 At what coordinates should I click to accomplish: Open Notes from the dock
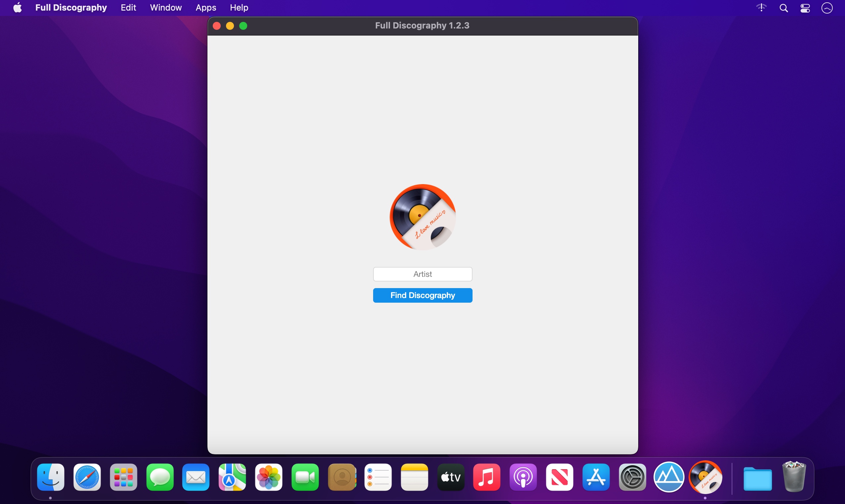click(x=415, y=477)
